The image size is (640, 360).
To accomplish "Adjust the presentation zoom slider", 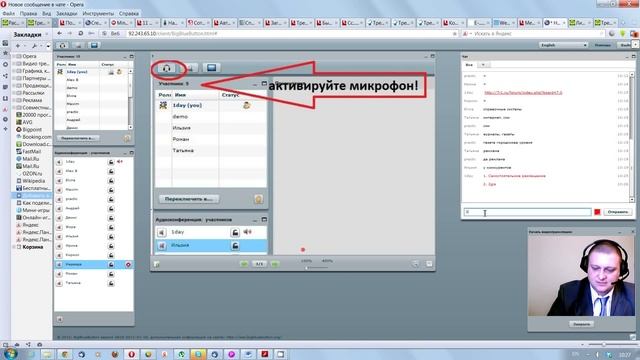I will pyautogui.click(x=316, y=268).
